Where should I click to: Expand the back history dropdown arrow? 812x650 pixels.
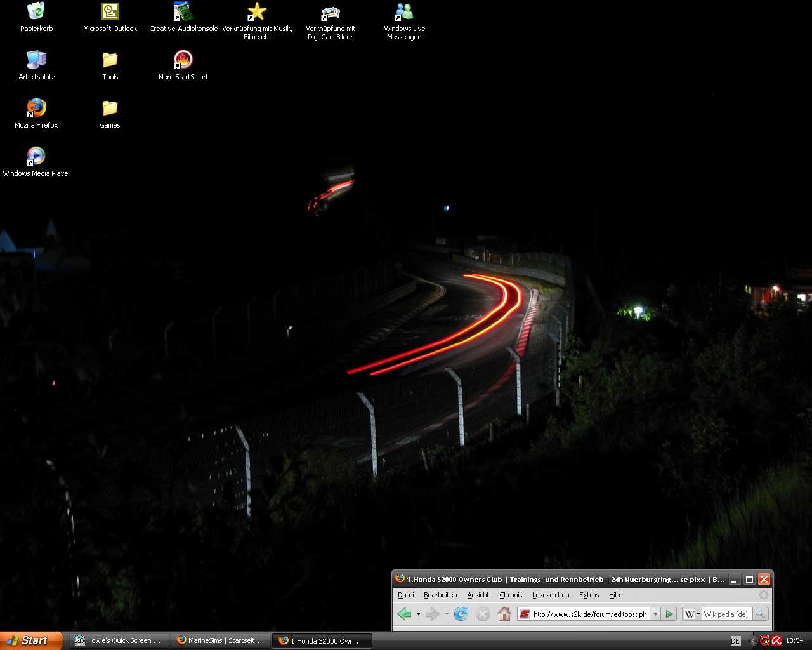point(418,614)
